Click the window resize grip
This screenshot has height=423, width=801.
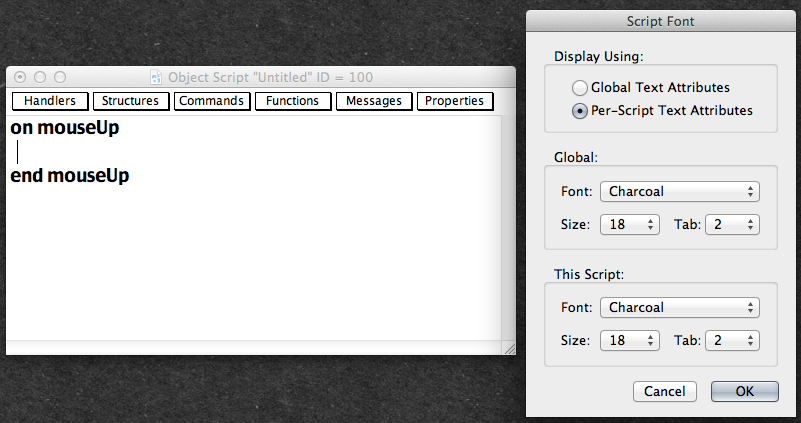(508, 347)
